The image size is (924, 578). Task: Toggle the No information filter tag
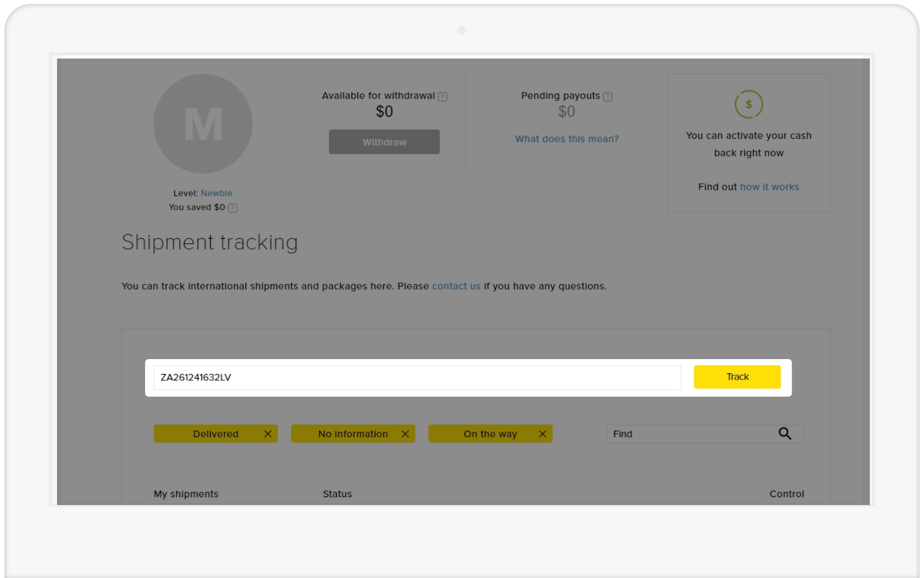point(353,433)
